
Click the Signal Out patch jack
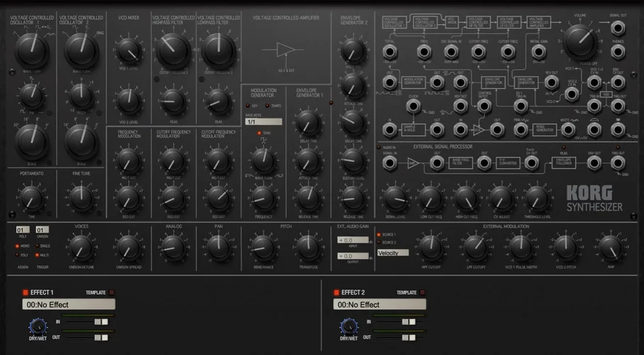[x=618, y=28]
